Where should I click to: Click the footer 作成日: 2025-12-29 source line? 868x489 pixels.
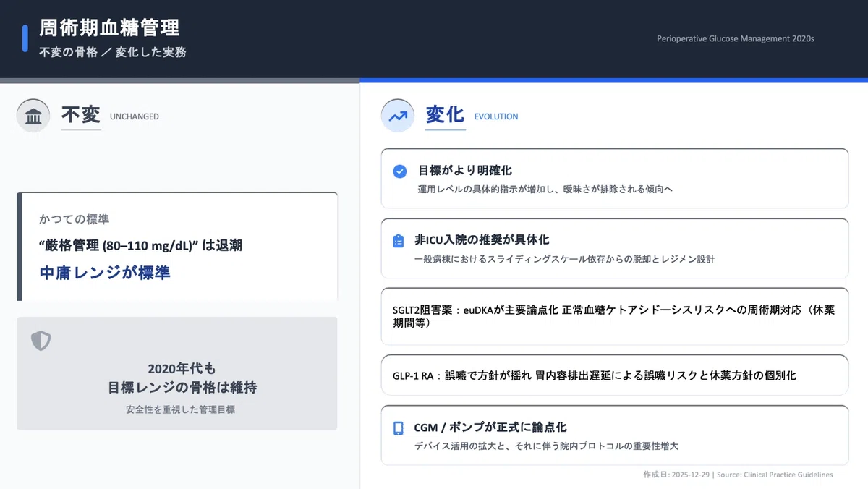738,475
